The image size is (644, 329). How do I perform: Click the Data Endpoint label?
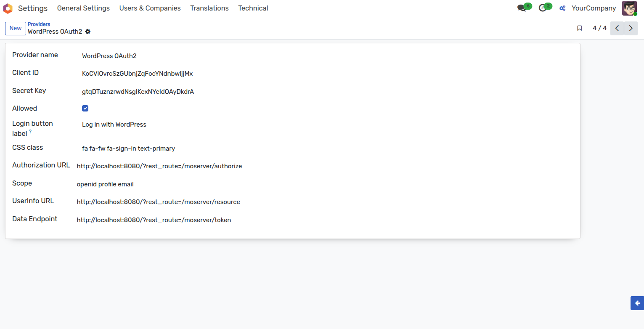(x=35, y=219)
